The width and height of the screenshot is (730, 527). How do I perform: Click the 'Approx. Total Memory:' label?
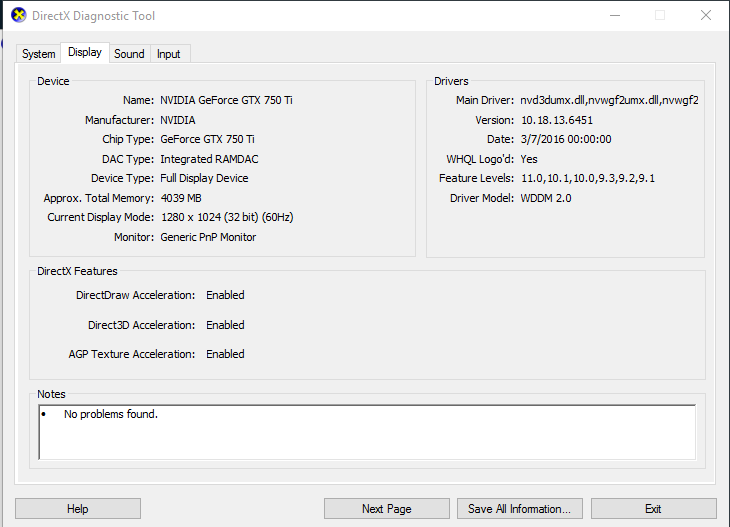click(99, 198)
